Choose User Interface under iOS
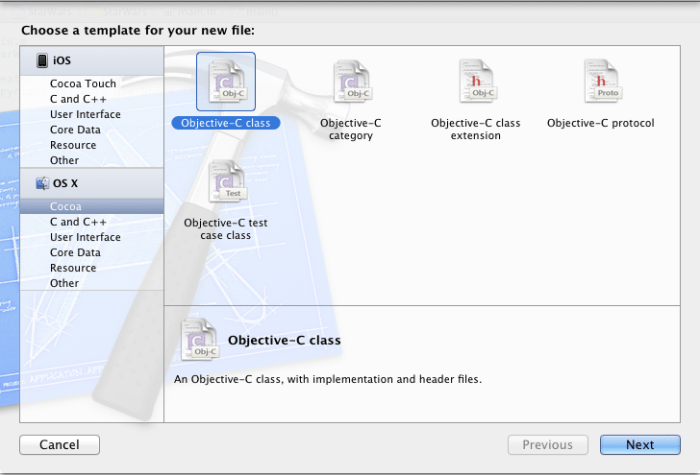 [85, 115]
